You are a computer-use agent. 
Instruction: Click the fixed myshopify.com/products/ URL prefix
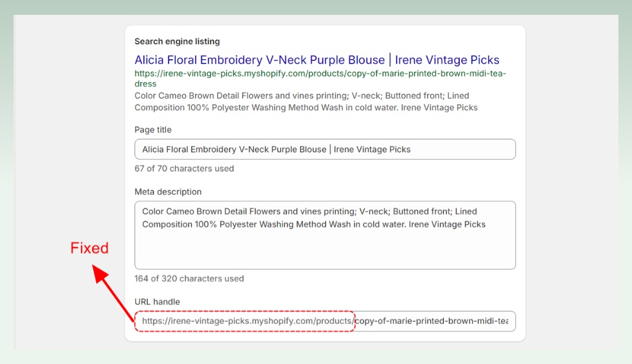(x=247, y=321)
